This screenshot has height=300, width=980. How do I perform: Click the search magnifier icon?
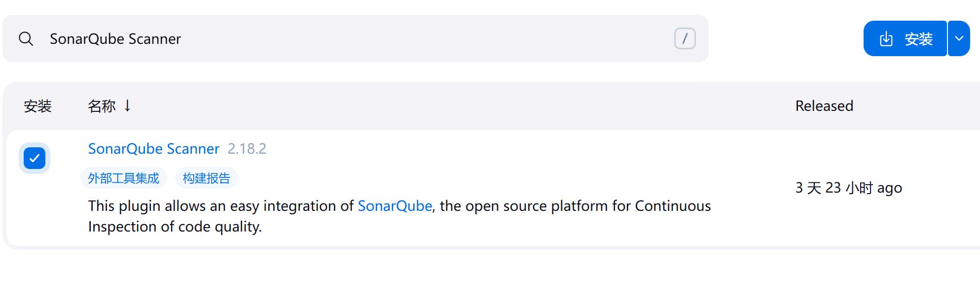coord(26,39)
